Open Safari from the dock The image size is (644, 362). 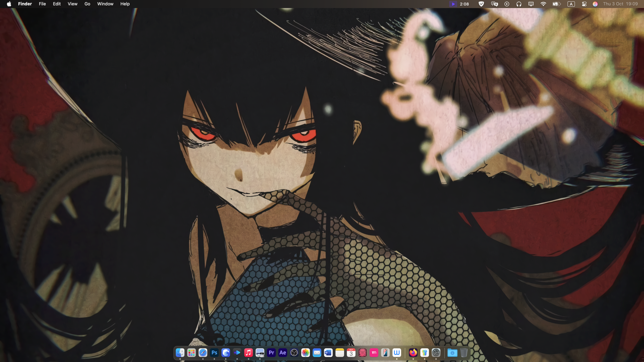tap(203, 353)
